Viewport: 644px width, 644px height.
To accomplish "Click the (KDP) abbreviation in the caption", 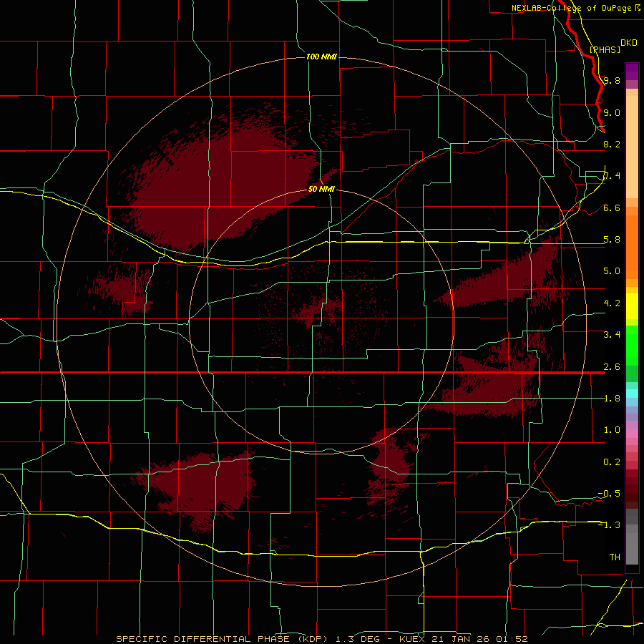I will 313,639.
